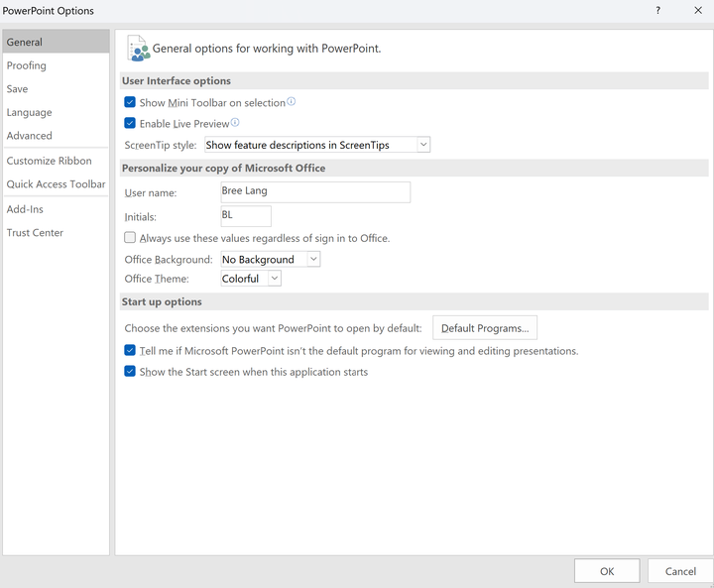
Task: Click the Personalize your copy of Microsoft Office heading
Action: pyautogui.click(x=223, y=168)
